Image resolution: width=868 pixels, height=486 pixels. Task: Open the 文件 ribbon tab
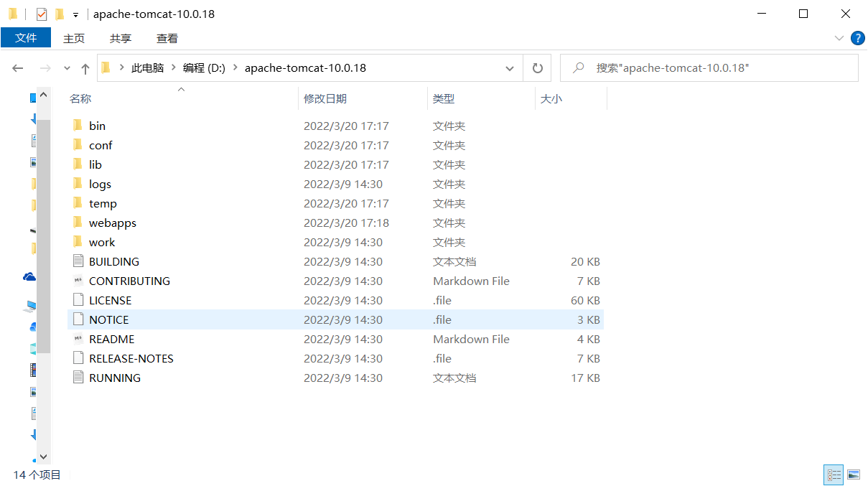click(26, 37)
